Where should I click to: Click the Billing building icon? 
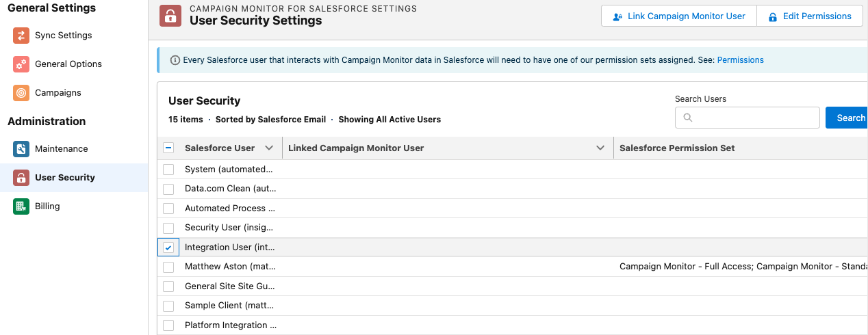coord(21,206)
